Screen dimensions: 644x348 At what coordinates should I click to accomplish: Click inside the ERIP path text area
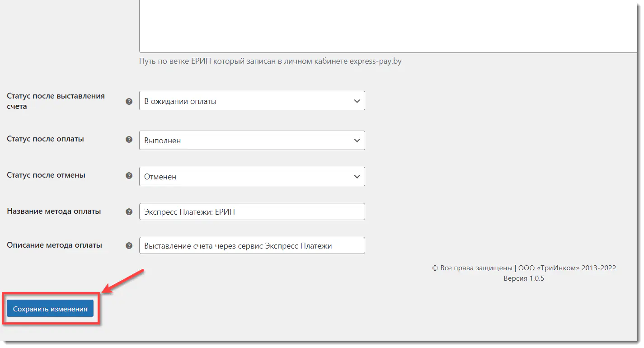coord(389,27)
